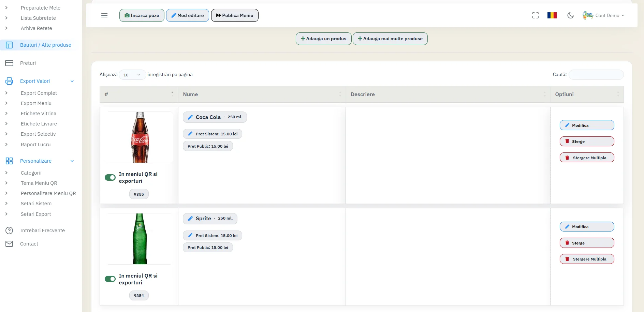Open Raport Lucru in sidebar
This screenshot has width=644, height=312.
[36, 145]
